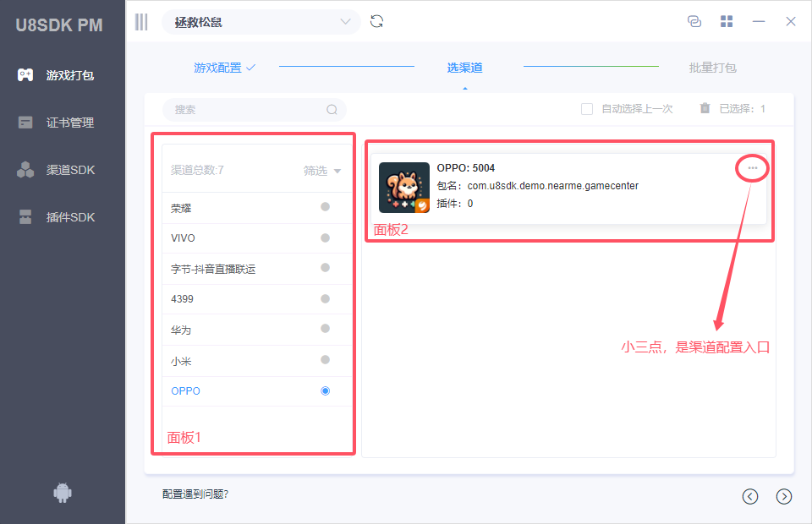This screenshot has width=812, height=524.
Task: Toggle the OPPO channel radio button
Action: click(325, 390)
